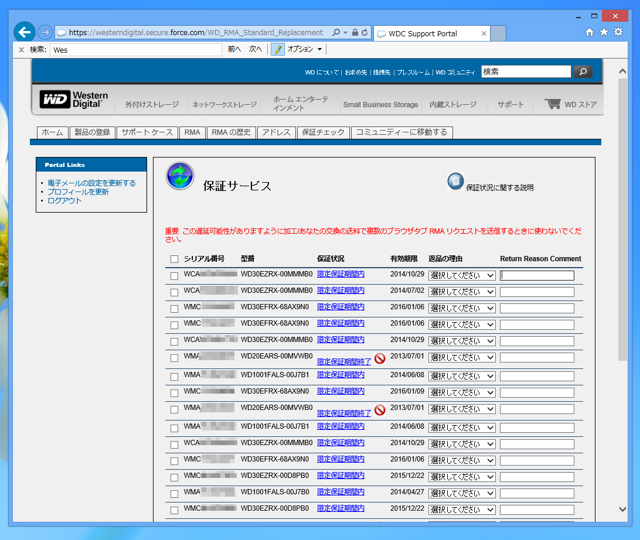This screenshot has width=640, height=540.
Task: Open ネットワークストレージ navigation menu
Action: coord(224,104)
